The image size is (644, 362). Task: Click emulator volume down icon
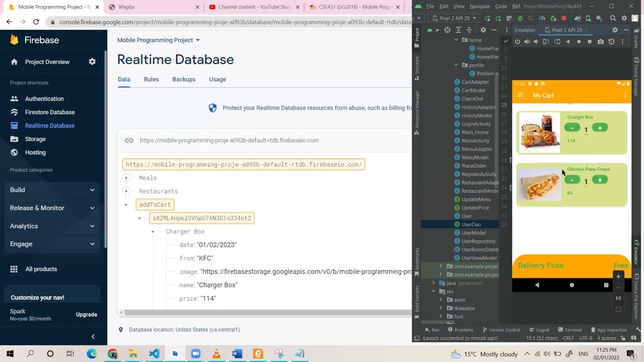536,41
